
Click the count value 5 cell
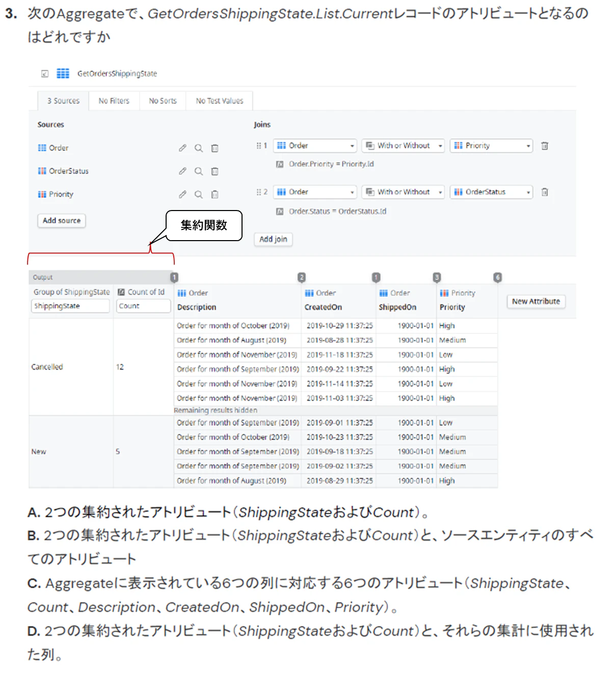144,452
